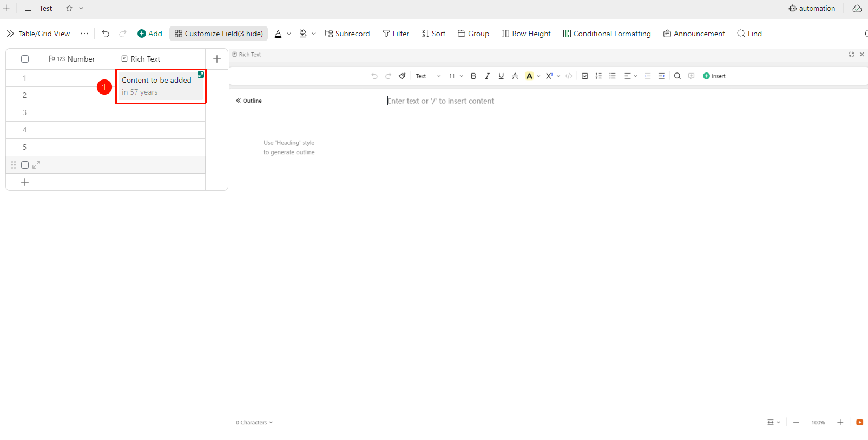Click the strikethrough formatting icon
The height and width of the screenshot is (440, 868).
click(x=515, y=76)
